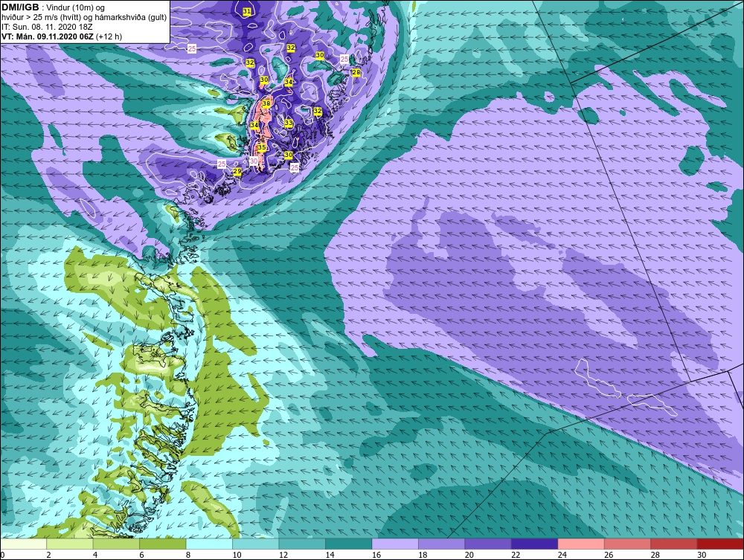Click the 26–28 m/s salmon legend swatch
Viewport: 744px width, 560px height.
pyautogui.click(x=628, y=544)
